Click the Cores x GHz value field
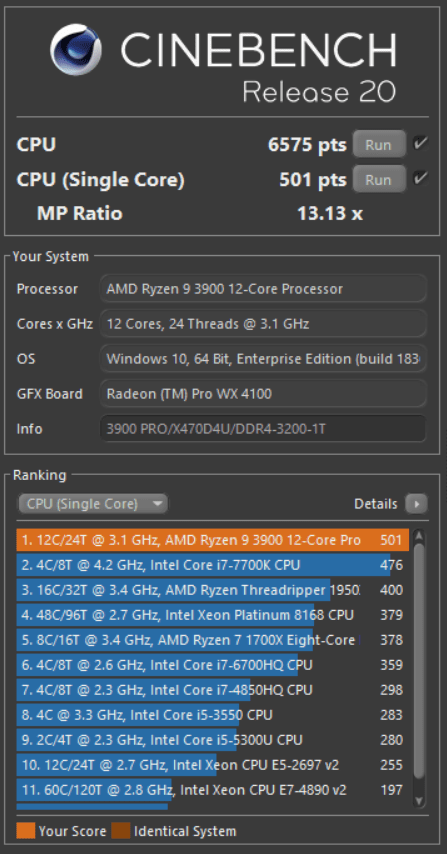 tap(262, 324)
